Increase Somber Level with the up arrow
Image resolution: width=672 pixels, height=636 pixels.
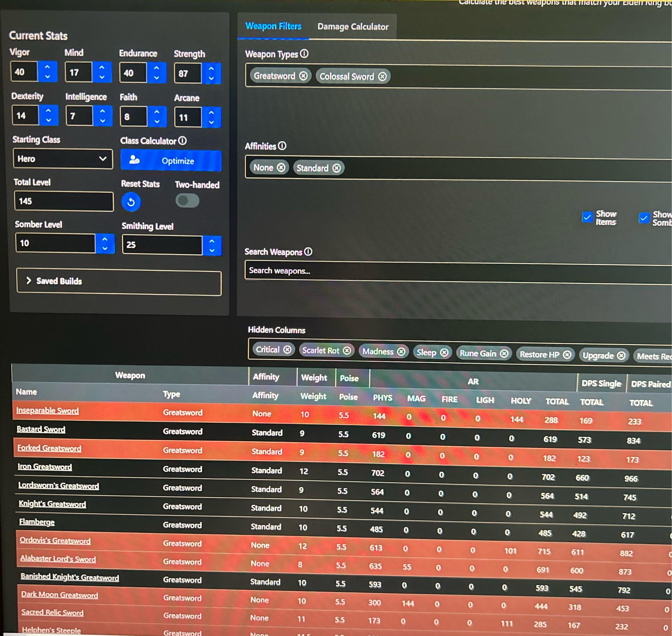point(105,239)
